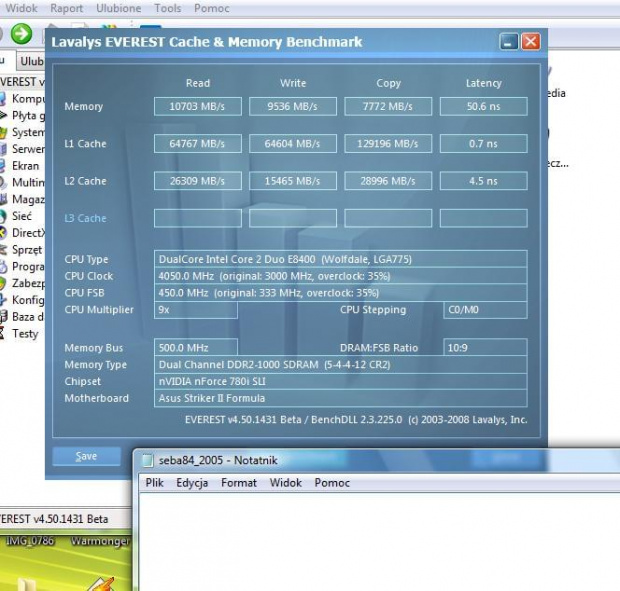
Task: Select the Ulubione tab in the sidebar
Action: coord(31,61)
